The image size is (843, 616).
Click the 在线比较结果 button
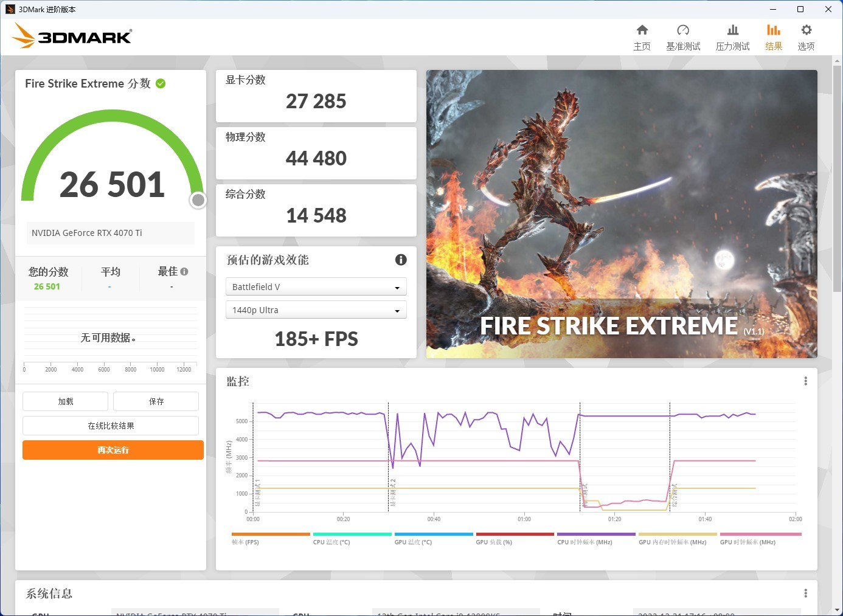pyautogui.click(x=111, y=425)
